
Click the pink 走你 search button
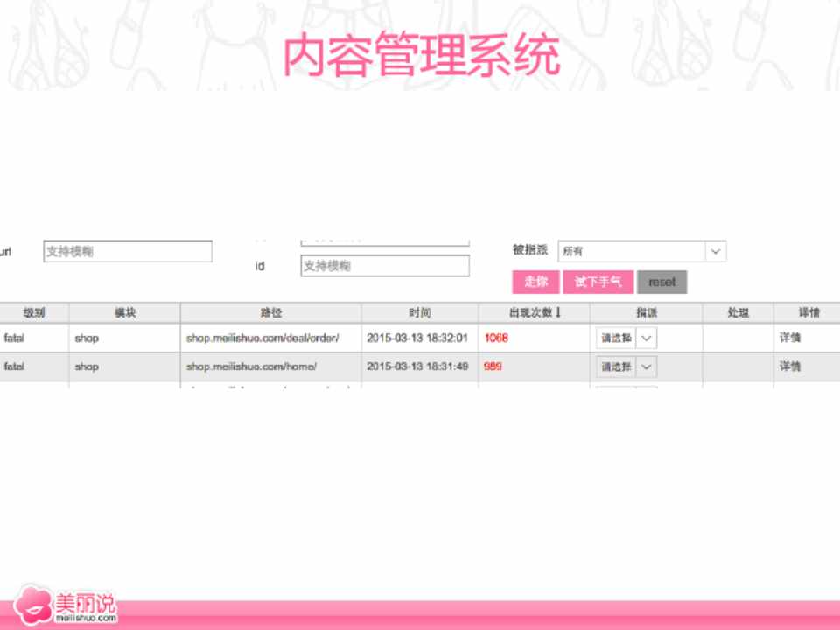pyautogui.click(x=535, y=282)
